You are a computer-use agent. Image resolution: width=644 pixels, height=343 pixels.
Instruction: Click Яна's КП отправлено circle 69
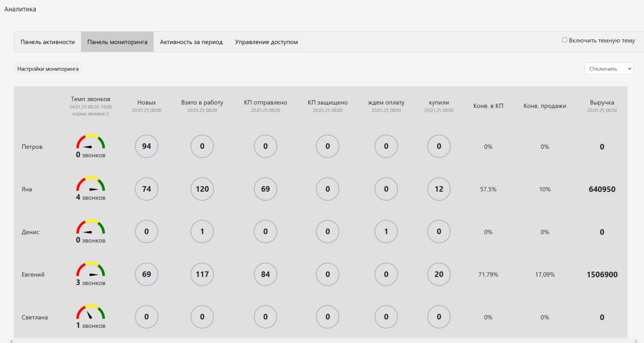point(265,189)
